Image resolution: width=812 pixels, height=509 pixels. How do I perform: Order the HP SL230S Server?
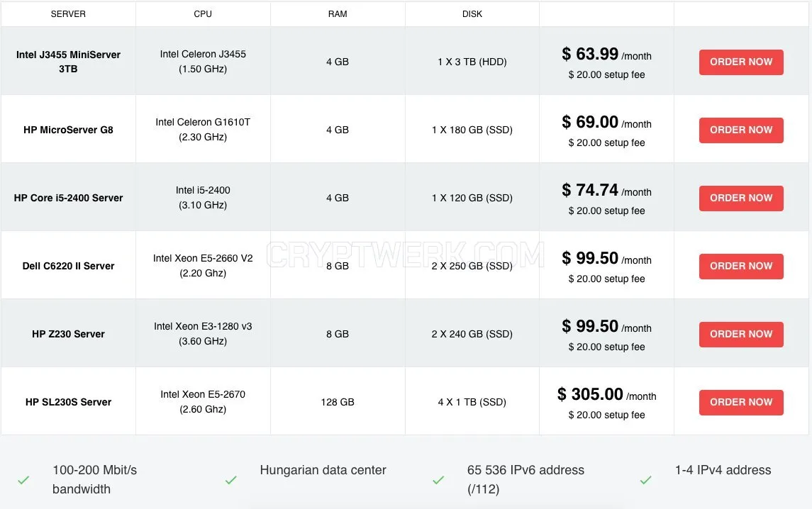tap(741, 403)
